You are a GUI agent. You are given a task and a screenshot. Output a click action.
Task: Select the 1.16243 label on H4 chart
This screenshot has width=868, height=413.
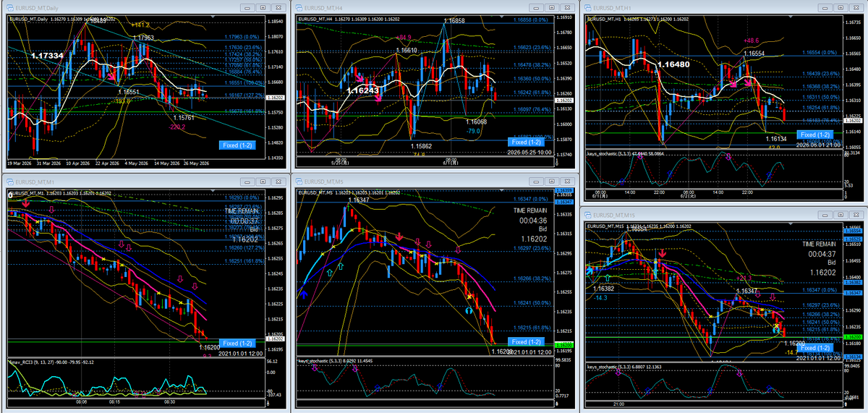pos(362,90)
